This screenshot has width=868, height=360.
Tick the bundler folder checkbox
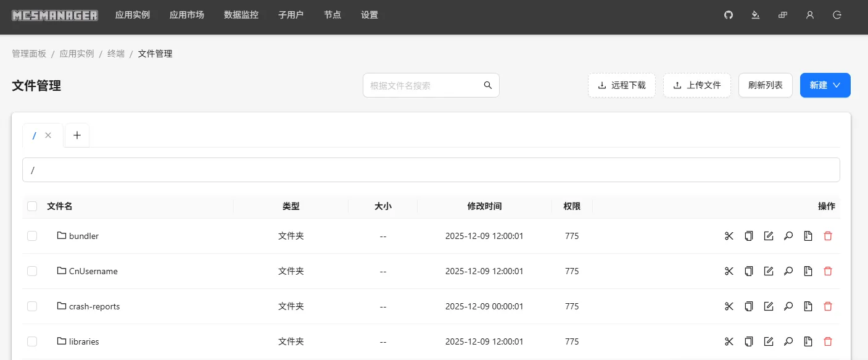(32, 236)
